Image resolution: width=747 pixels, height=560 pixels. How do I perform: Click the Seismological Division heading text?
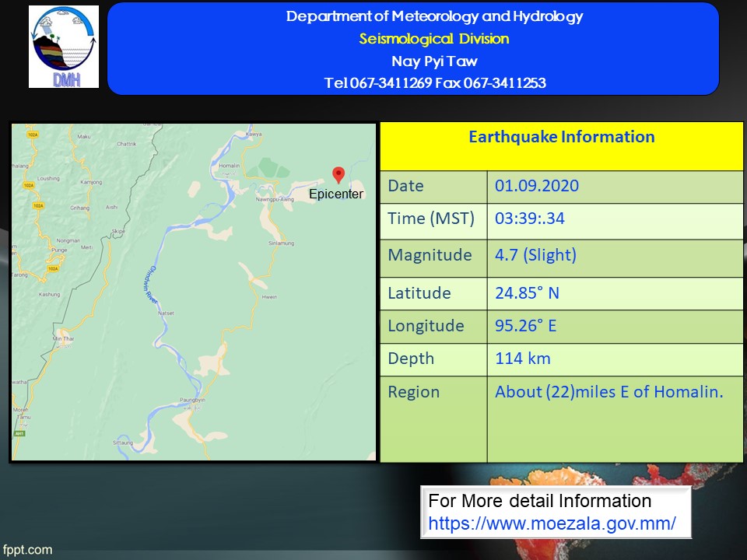[434, 39]
